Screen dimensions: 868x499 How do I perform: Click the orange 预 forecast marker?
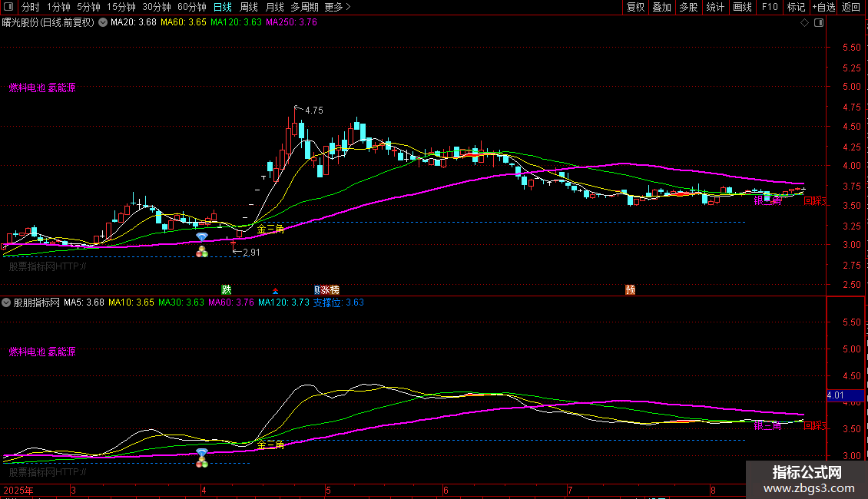click(x=630, y=289)
